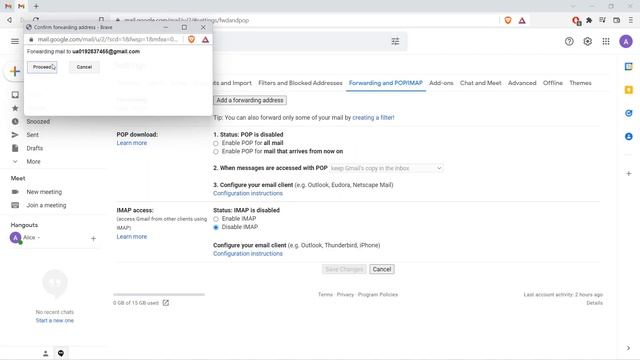Open Drafts folder

34,148
